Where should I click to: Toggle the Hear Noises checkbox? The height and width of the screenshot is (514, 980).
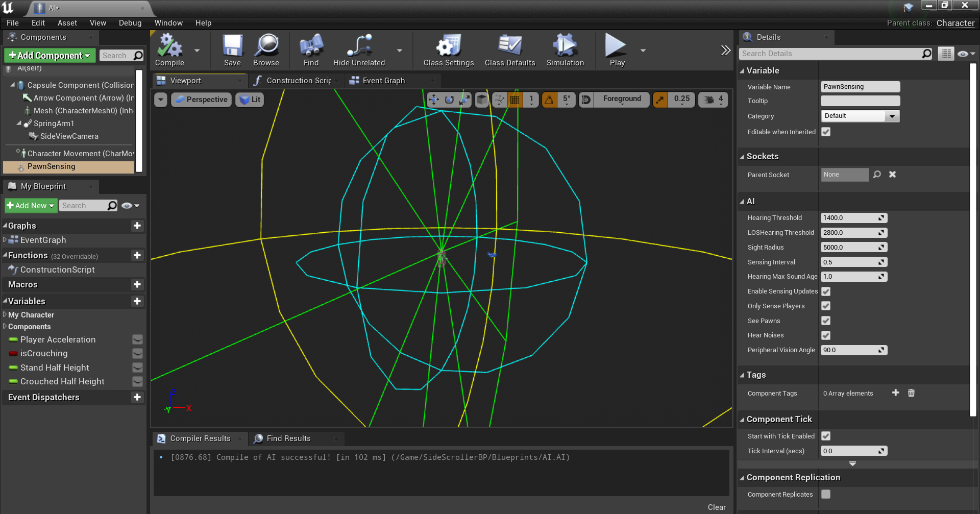click(826, 335)
